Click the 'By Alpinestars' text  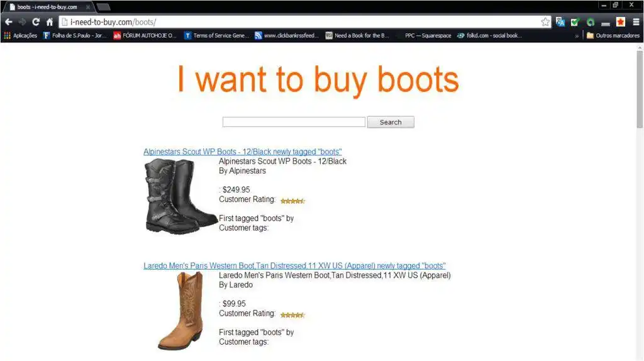pyautogui.click(x=242, y=171)
